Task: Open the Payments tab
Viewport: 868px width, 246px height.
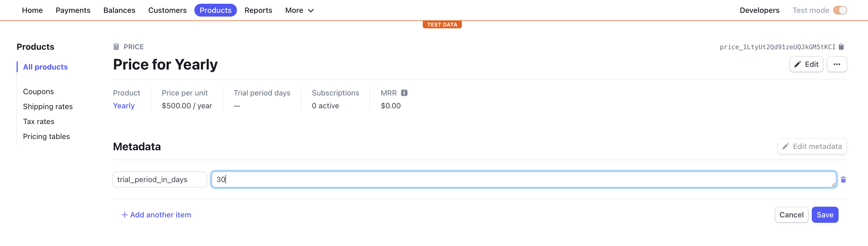Action: 73,10
